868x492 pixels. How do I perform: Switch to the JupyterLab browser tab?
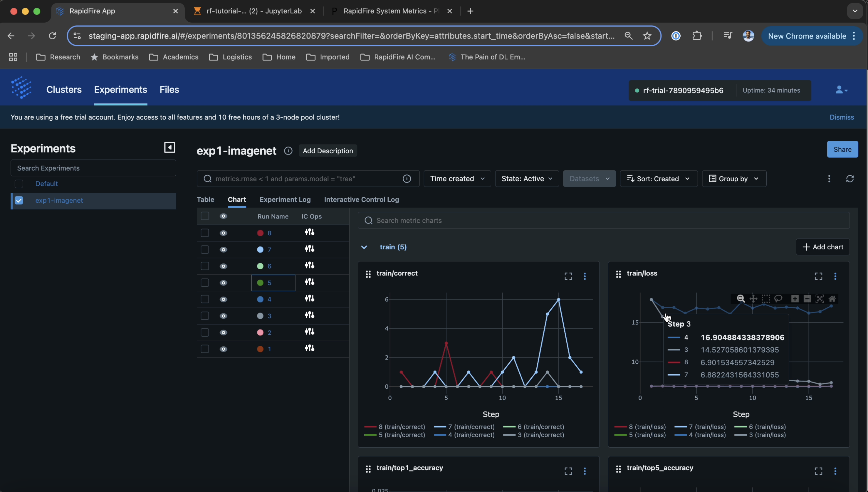pyautogui.click(x=253, y=11)
